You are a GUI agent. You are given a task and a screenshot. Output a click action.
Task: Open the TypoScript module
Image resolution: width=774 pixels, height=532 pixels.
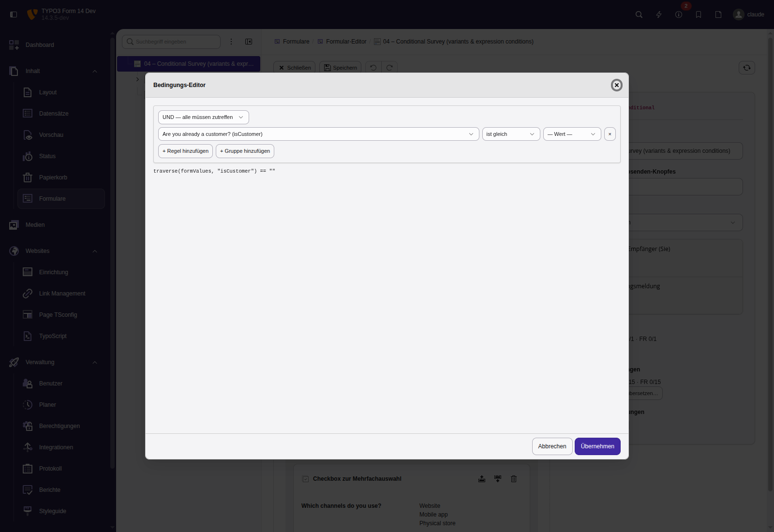click(61, 336)
